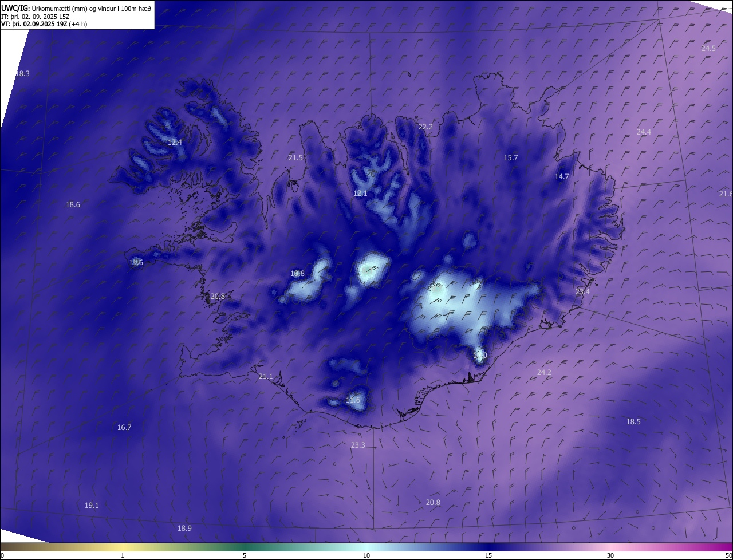Click the 22.2 value on the north coast
The width and height of the screenshot is (733, 560).
425,127
